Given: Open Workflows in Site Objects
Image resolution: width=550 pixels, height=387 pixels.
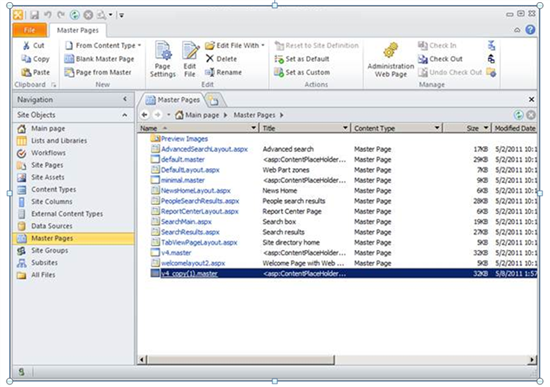Looking at the screenshot, I should 74,153.
